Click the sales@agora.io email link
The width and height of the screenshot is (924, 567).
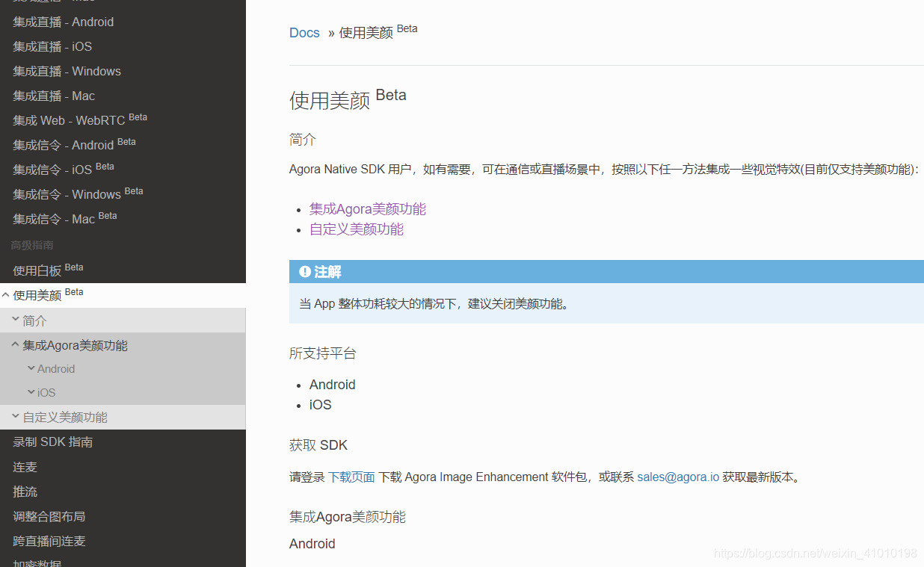(x=678, y=477)
